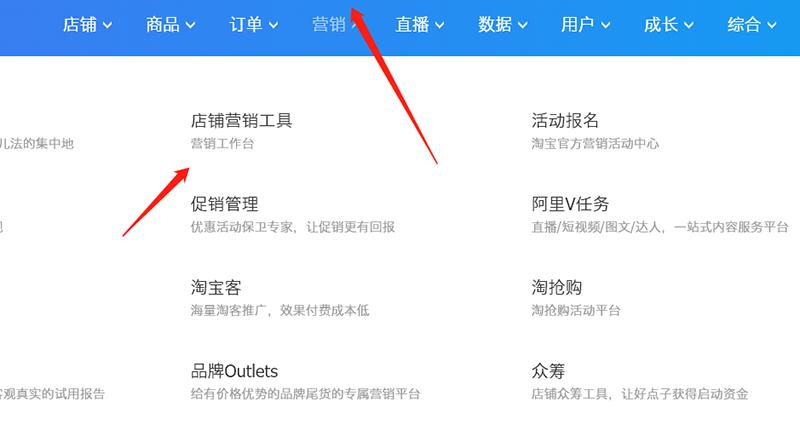Open 店铺营销工具 link

(x=241, y=121)
